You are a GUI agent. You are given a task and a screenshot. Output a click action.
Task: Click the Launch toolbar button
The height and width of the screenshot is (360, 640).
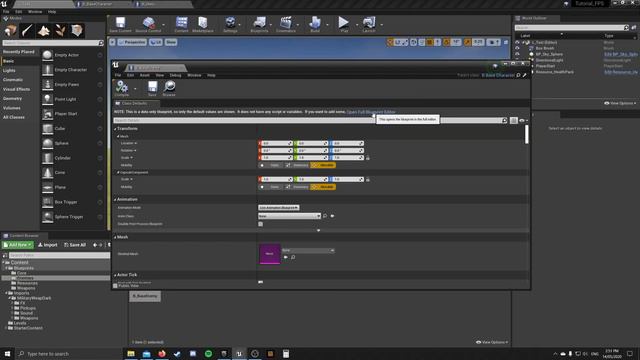pyautogui.click(x=369, y=24)
